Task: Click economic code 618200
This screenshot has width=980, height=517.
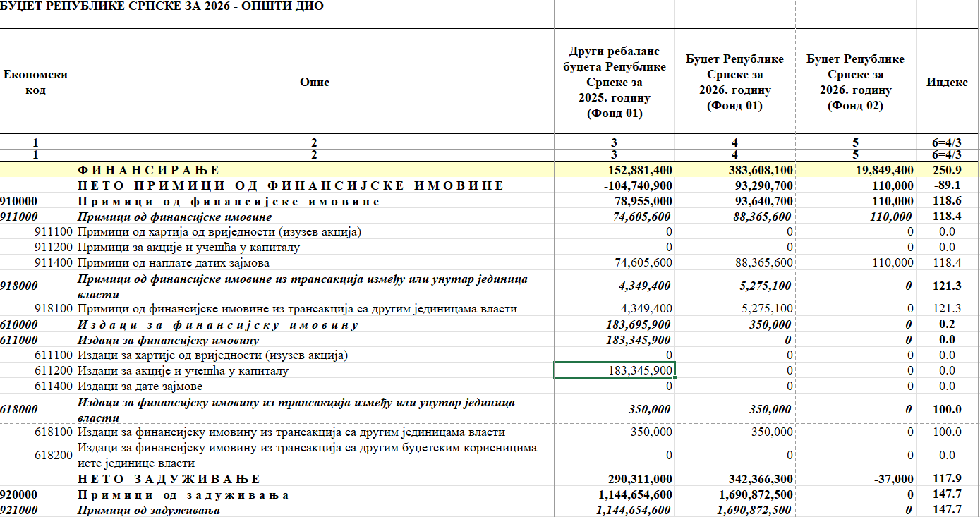Action: 55,456
